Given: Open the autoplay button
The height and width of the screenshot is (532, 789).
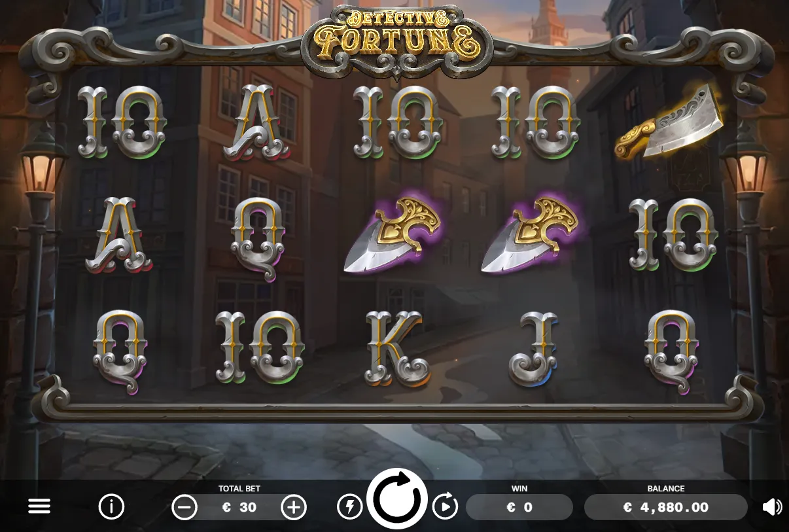Looking at the screenshot, I should 445,506.
